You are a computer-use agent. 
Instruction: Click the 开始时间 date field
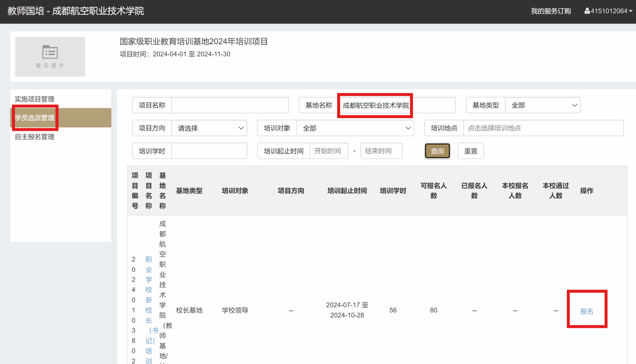pyautogui.click(x=329, y=151)
